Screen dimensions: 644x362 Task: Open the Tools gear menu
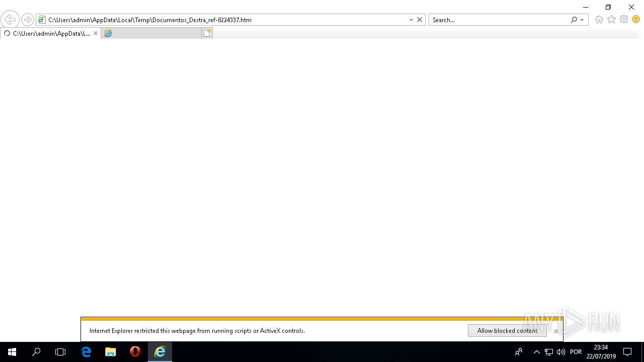pos(624,19)
